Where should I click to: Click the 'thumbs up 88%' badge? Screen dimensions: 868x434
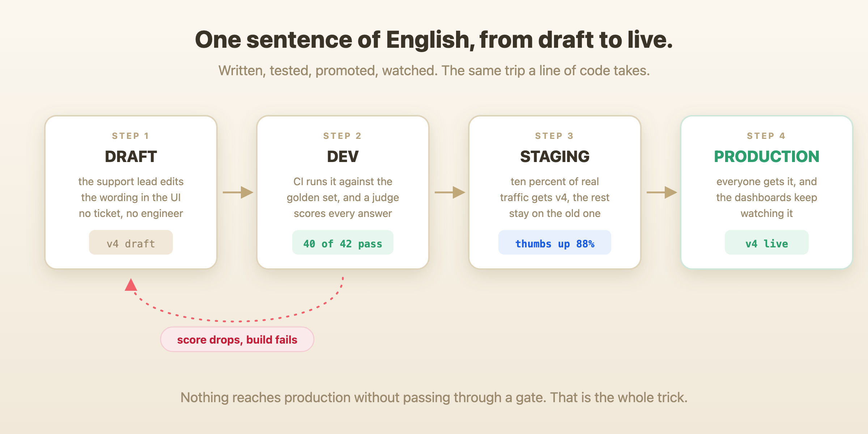[x=555, y=242]
